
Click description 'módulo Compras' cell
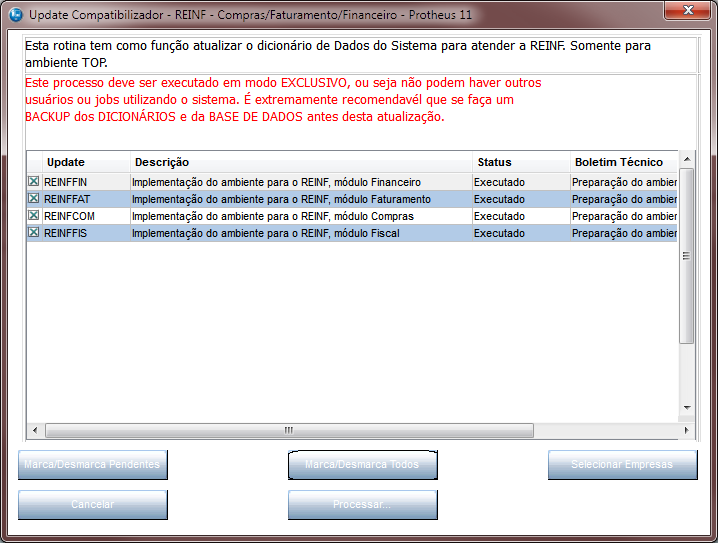point(301,216)
